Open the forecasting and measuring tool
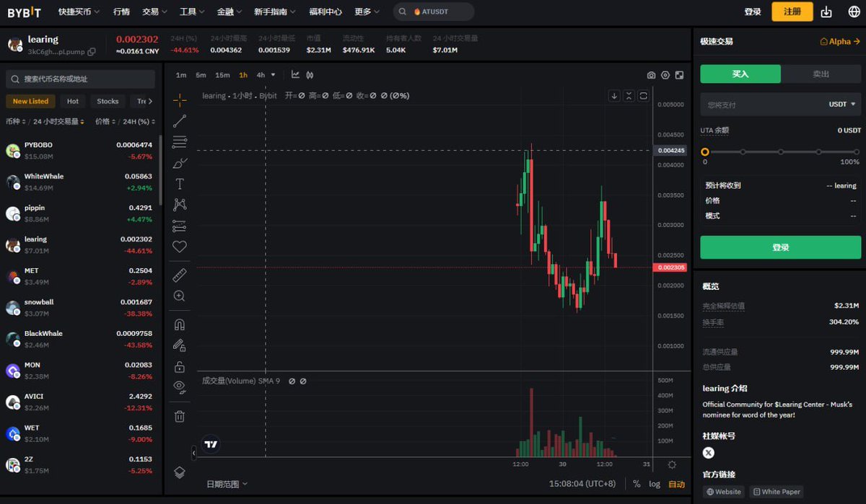The width and height of the screenshot is (866, 504). tap(180, 226)
